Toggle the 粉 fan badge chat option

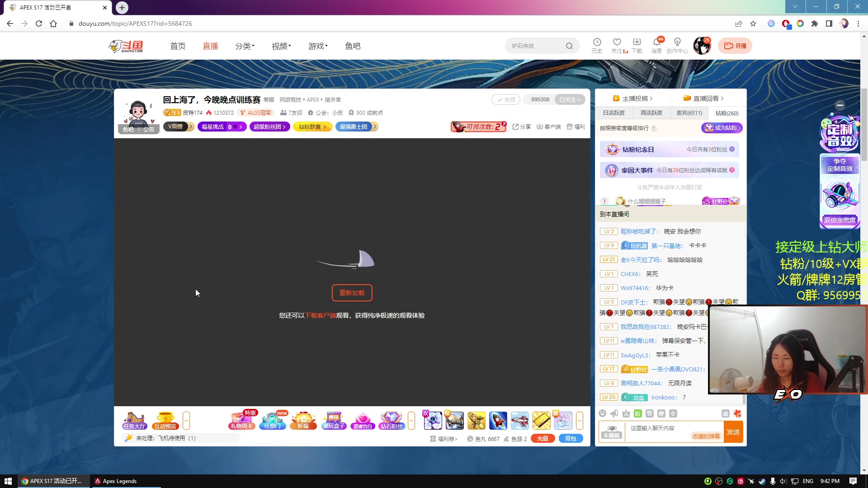point(637,413)
